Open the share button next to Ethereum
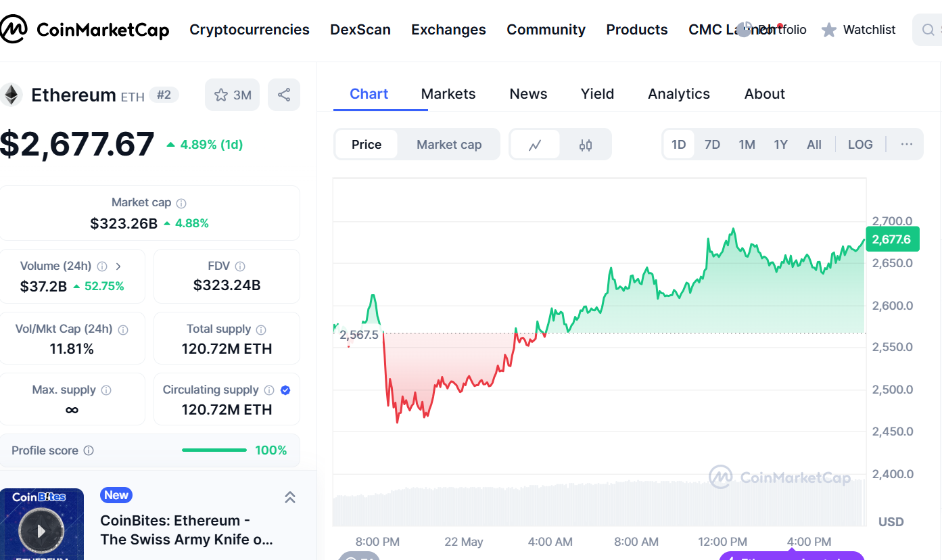This screenshot has width=942, height=560. (x=284, y=95)
